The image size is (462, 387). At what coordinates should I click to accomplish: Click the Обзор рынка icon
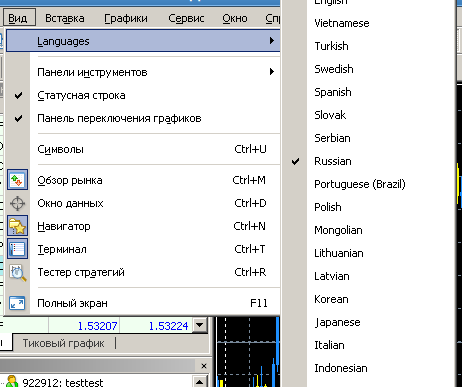pyautogui.click(x=17, y=180)
